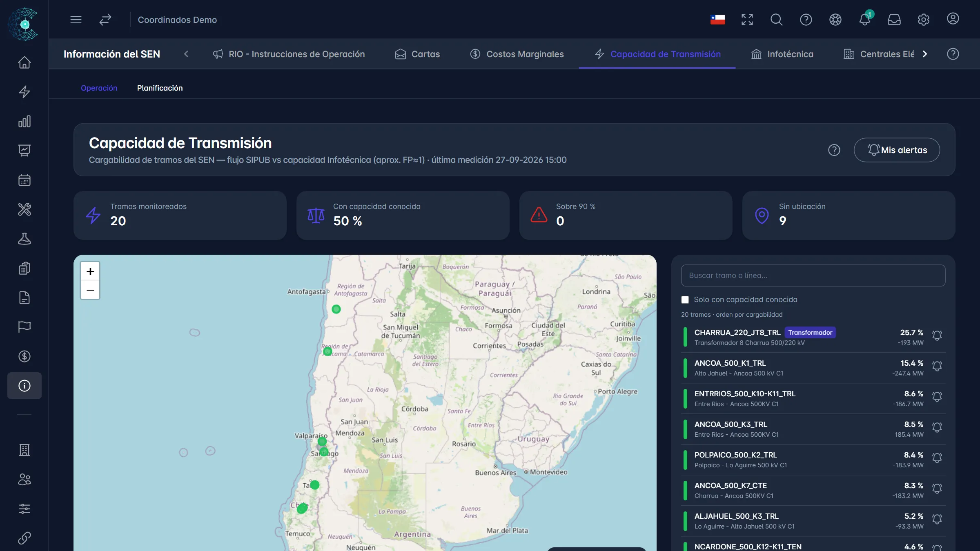Viewport: 980px width, 551px height.
Task: Click the lifebuoy support icon
Action: point(835,20)
